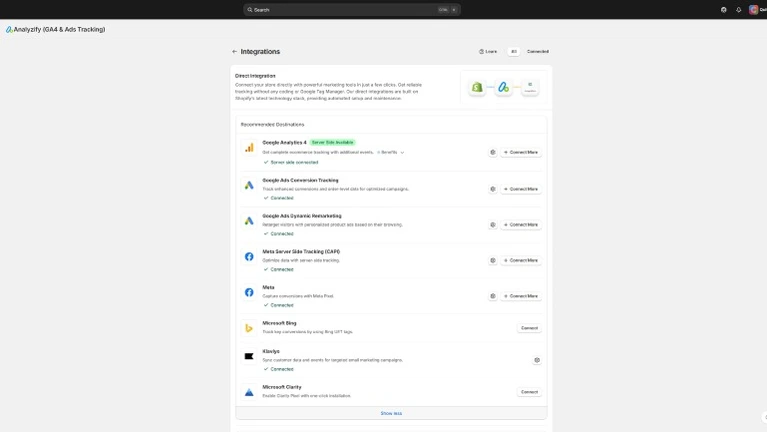Open notifications bell in the top bar
The height and width of the screenshot is (432, 767).
739,10
